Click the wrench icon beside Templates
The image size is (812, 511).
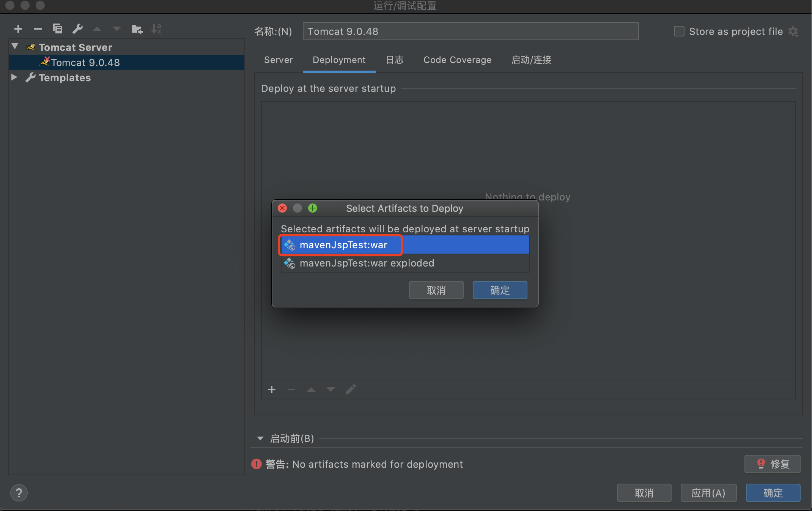(x=30, y=77)
